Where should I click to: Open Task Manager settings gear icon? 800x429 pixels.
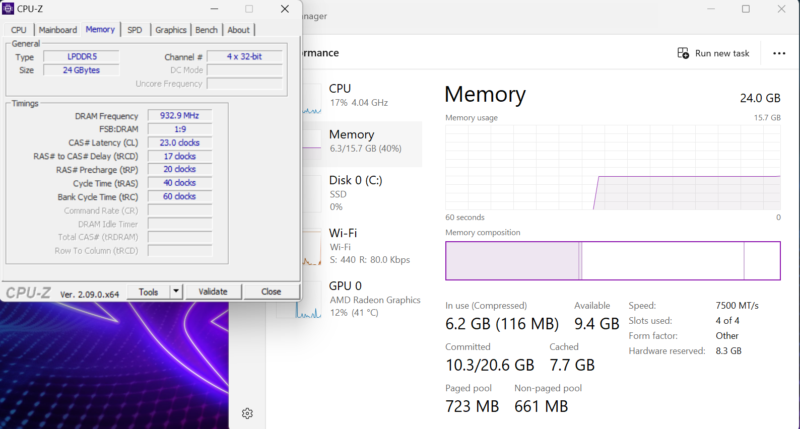tap(247, 413)
